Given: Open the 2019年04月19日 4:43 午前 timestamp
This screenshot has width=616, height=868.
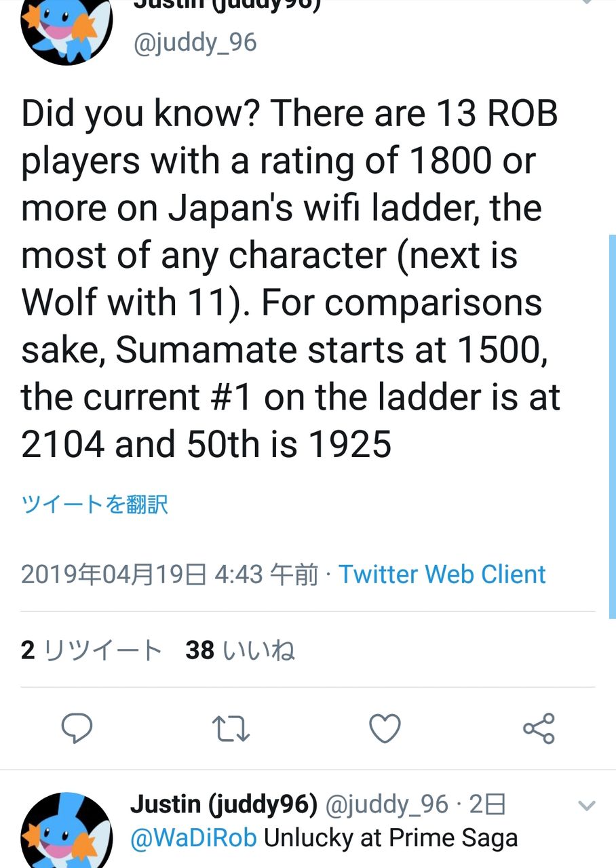Looking at the screenshot, I should click(x=170, y=574).
